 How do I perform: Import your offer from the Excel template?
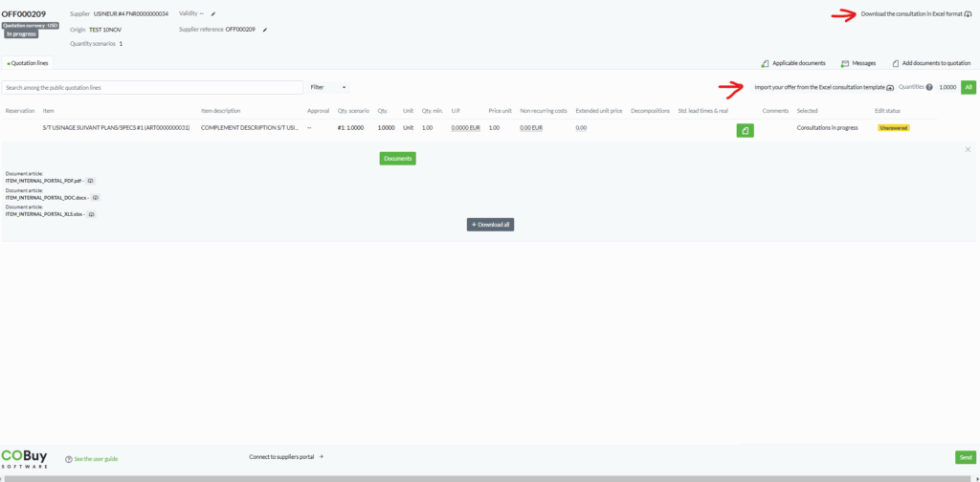click(823, 87)
